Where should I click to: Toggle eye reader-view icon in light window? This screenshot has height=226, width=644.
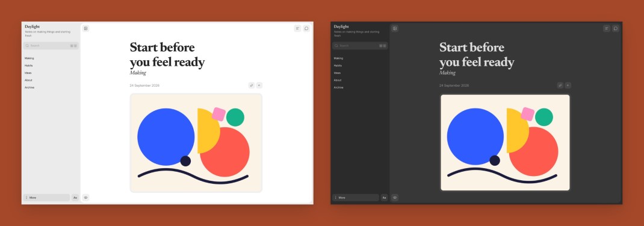tap(85, 198)
